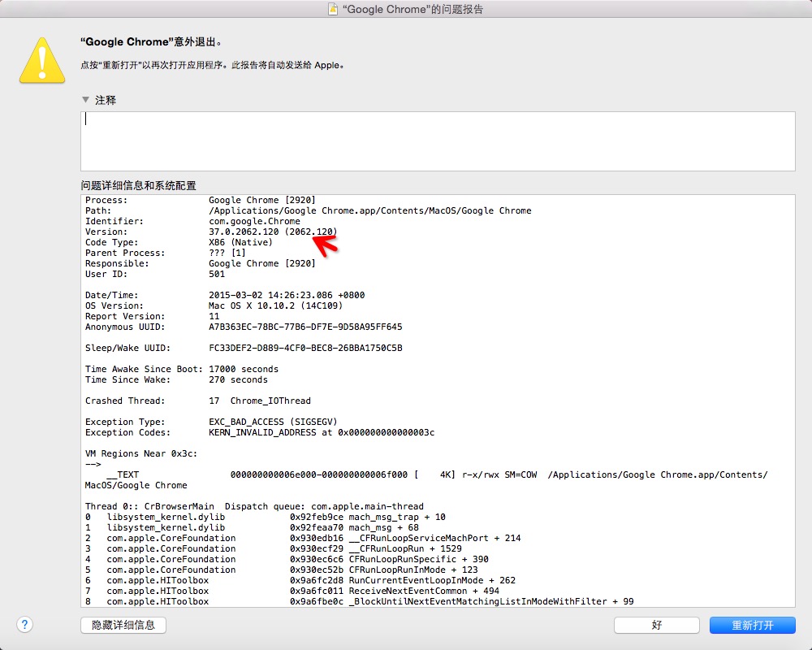Click the 隐藏详细信息 button
The image size is (812, 650).
pos(123,625)
